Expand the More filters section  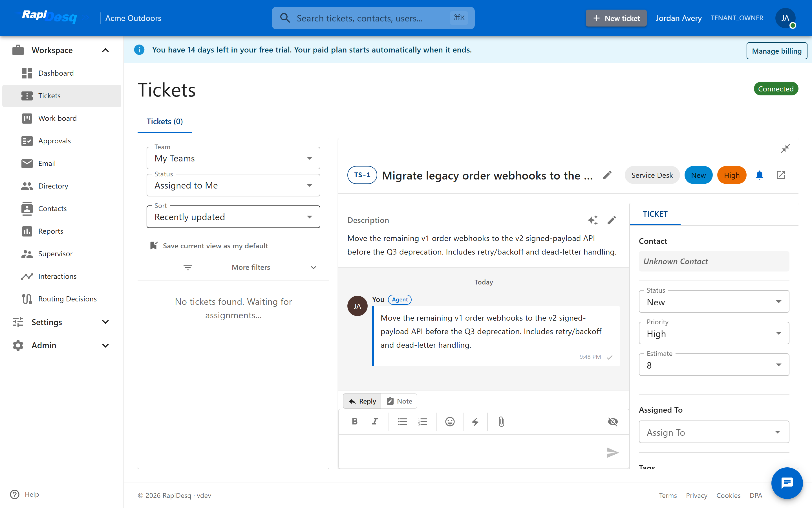click(250, 268)
